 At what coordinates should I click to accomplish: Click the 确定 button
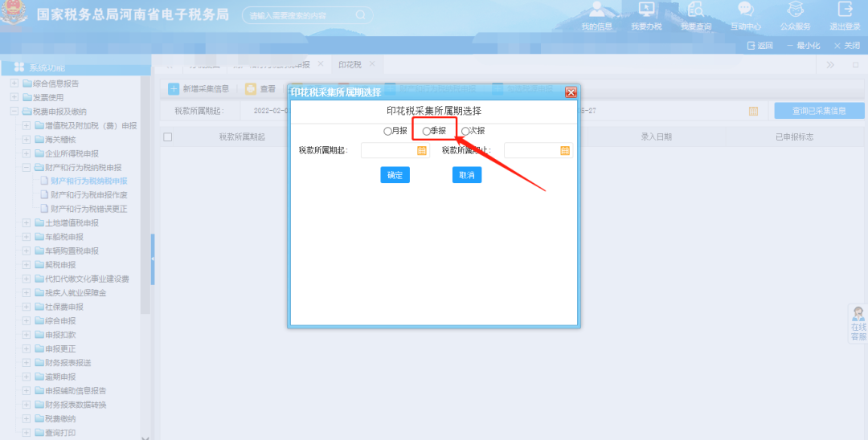tap(395, 175)
